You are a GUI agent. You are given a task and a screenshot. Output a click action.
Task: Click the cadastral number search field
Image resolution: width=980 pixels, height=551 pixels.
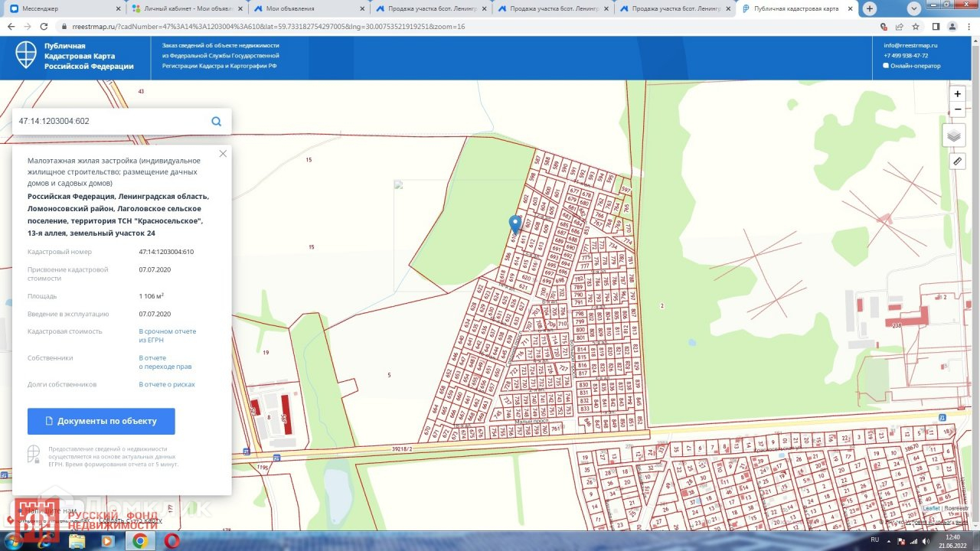111,121
